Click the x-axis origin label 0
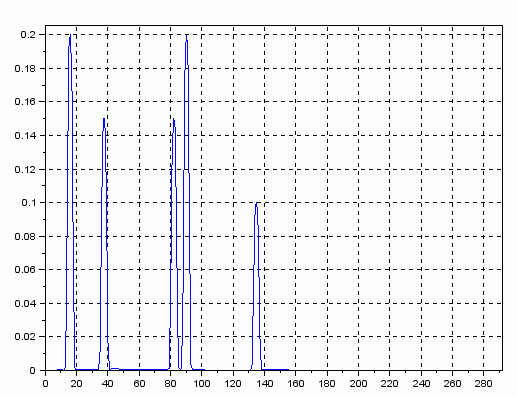The width and height of the screenshot is (517, 397). (45, 384)
